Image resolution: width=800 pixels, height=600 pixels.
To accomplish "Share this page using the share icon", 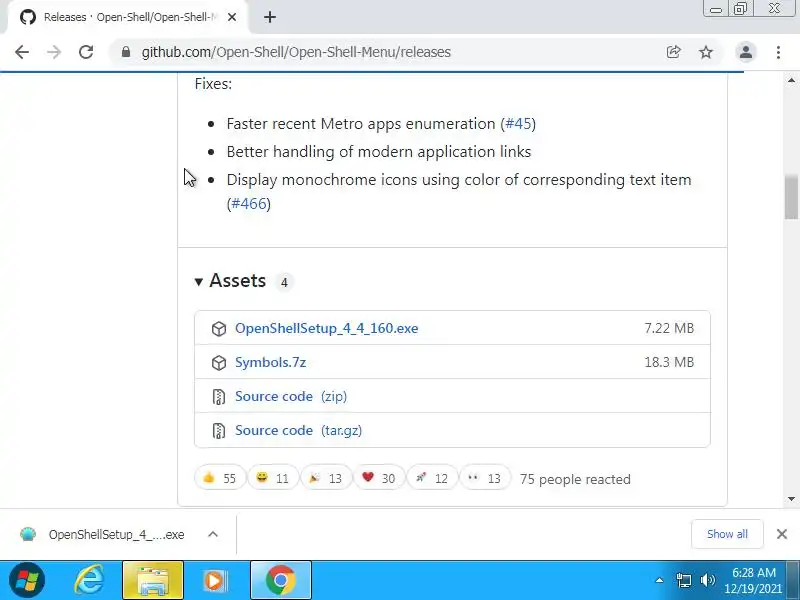I will pos(673,52).
